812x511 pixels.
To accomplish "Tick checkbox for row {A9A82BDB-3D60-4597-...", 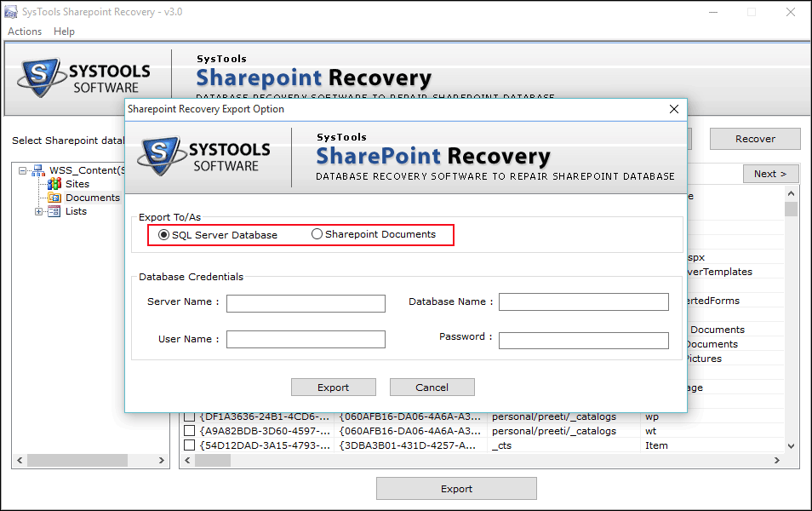I will click(190, 431).
